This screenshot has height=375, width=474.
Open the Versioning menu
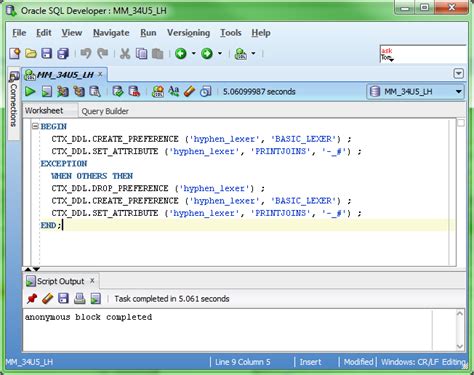tap(188, 33)
